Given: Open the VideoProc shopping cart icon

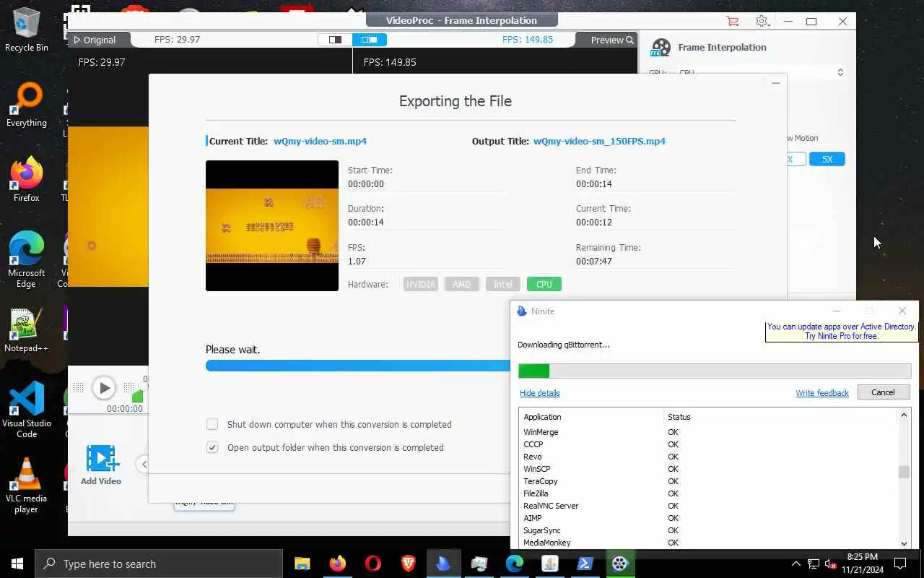Looking at the screenshot, I should (x=733, y=21).
